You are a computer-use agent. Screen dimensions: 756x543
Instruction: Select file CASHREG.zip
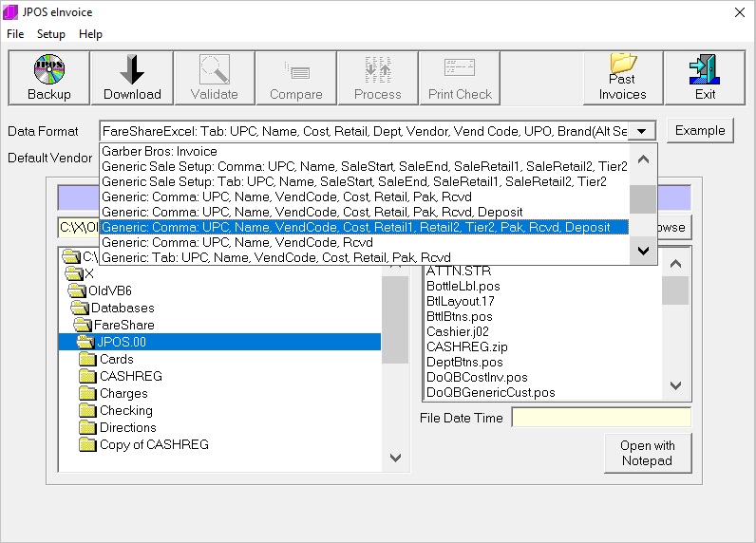pos(467,346)
